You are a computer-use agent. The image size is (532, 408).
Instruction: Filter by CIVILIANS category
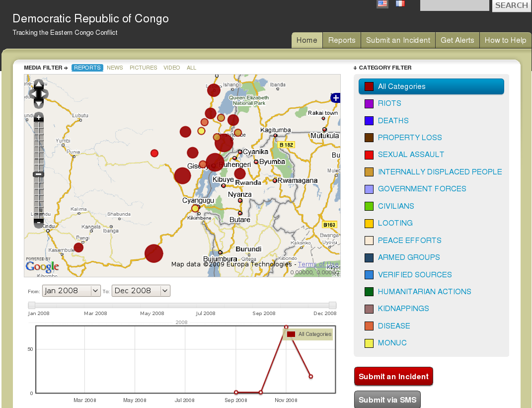[396, 206]
